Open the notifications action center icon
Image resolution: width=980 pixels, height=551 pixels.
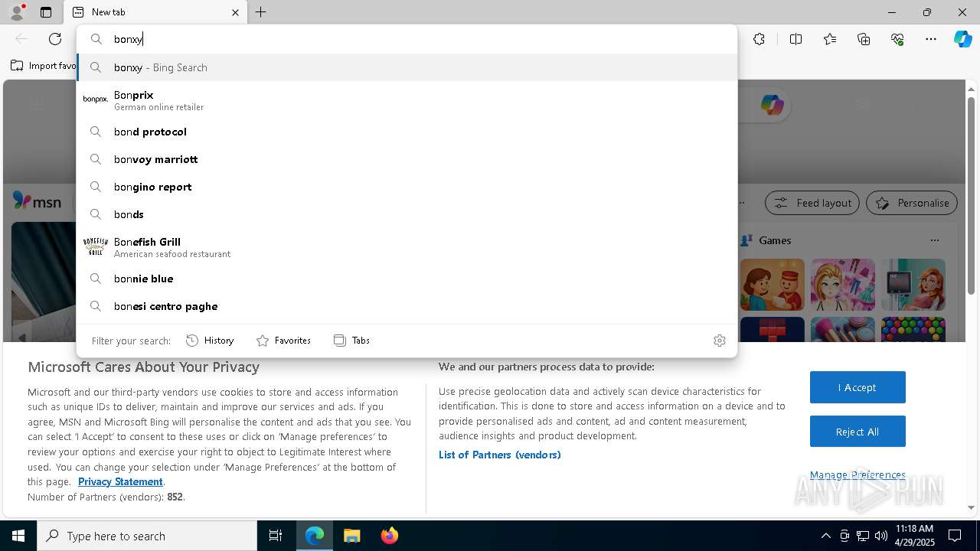tap(955, 536)
